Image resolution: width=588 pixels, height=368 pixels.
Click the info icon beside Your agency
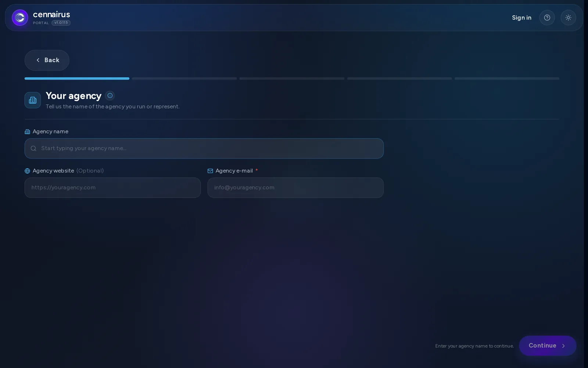click(x=110, y=96)
